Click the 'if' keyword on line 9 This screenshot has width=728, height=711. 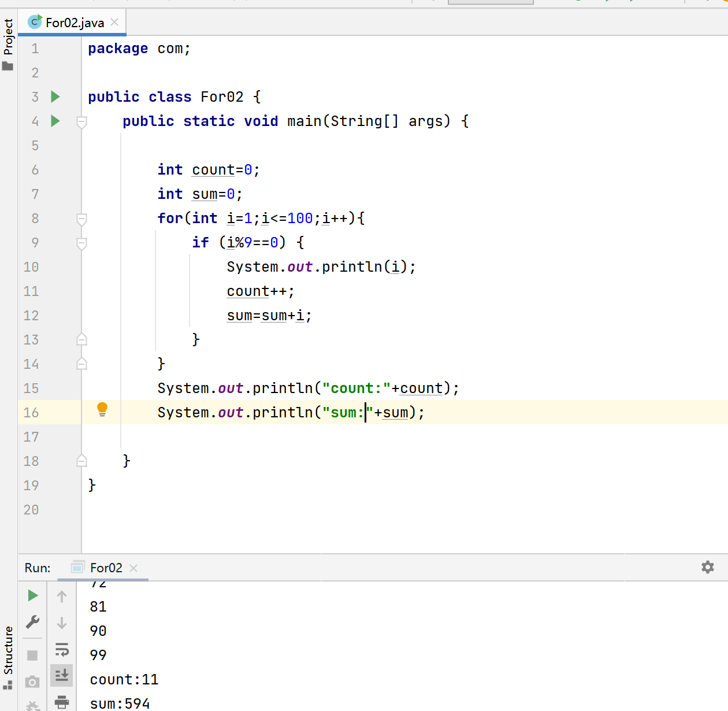pyautogui.click(x=200, y=243)
